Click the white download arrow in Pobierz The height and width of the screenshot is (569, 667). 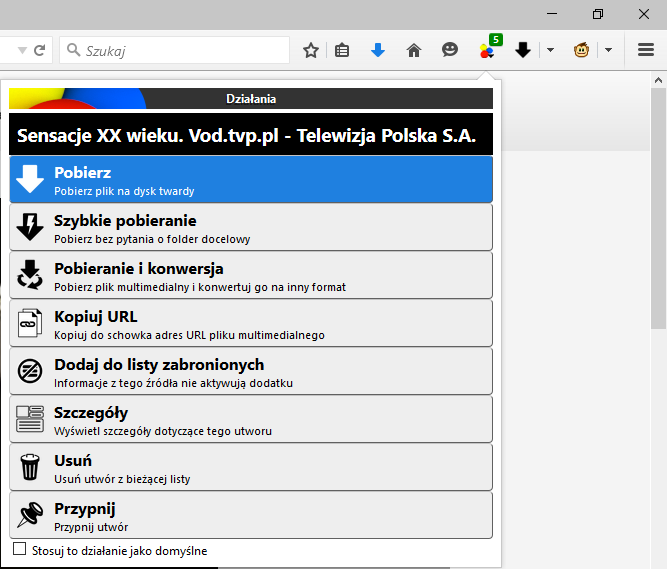coord(30,179)
